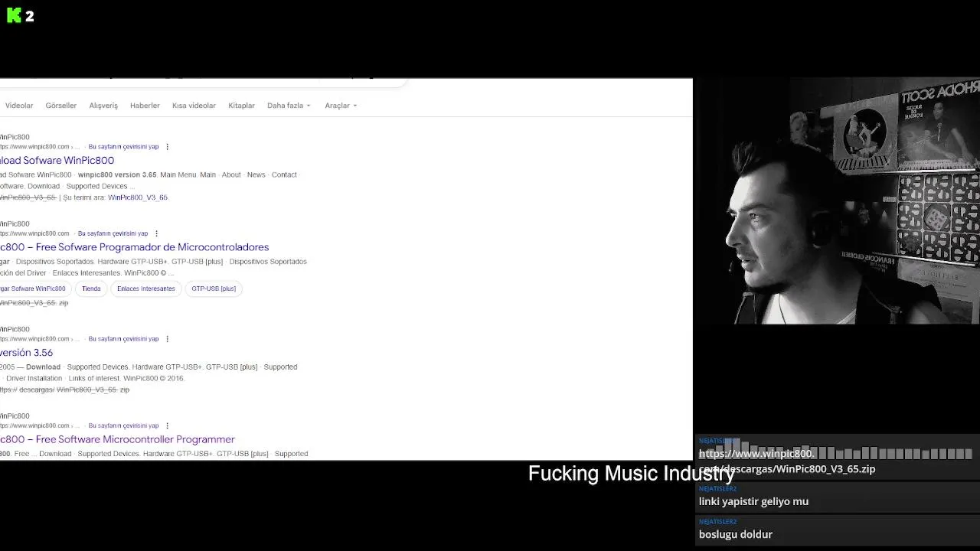980x551 pixels.
Task: Open three-dot menu for "versión 3.56" result
Action: click(167, 339)
